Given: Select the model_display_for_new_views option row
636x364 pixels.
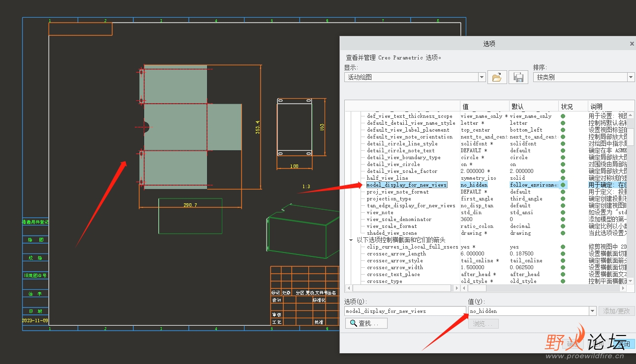Looking at the screenshot, I should 407,185.
